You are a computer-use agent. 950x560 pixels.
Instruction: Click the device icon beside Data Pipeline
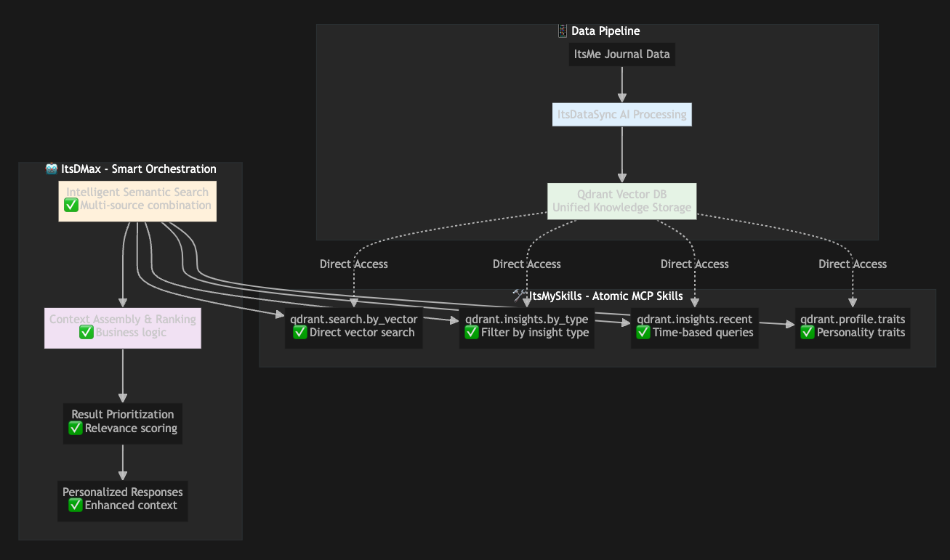[562, 31]
